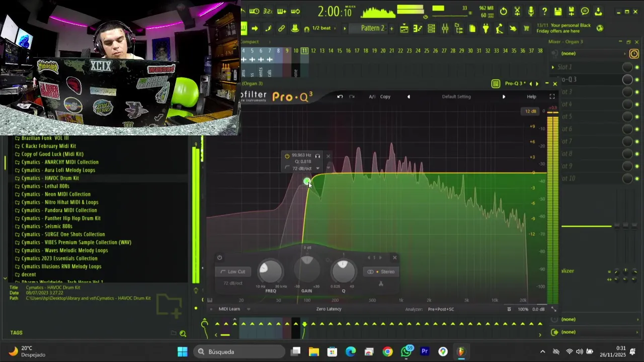Select Cymatics - Lethal 808s folder

45,186
